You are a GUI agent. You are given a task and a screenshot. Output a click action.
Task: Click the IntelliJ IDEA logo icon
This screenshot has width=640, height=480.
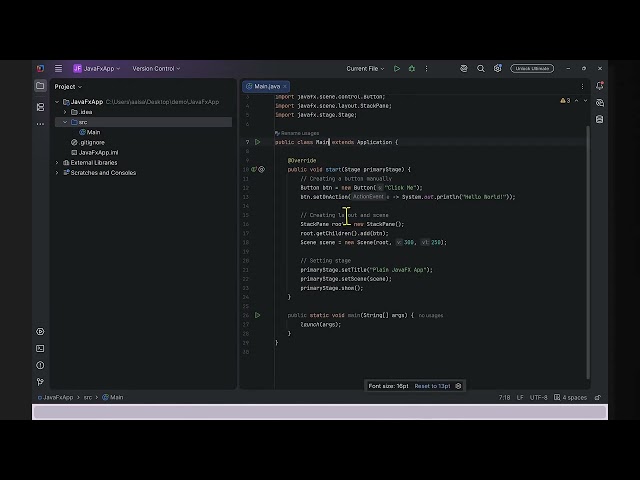pyautogui.click(x=40, y=69)
